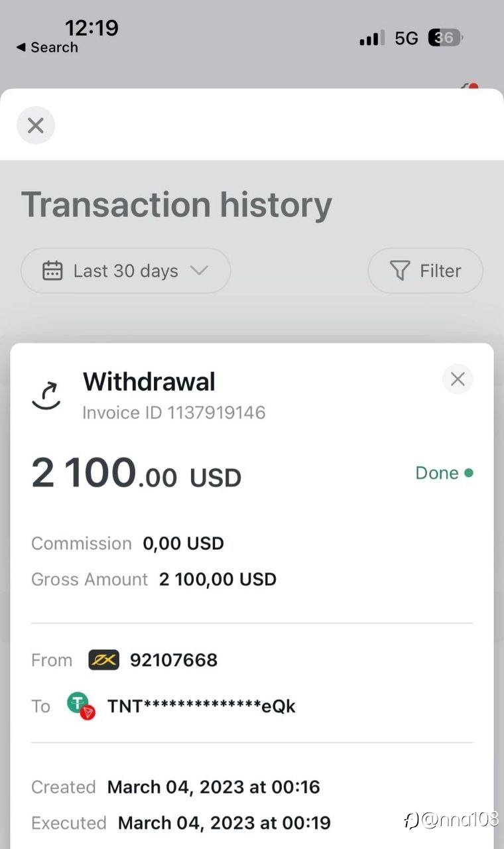Image resolution: width=504 pixels, height=849 pixels.
Task: Tap the Tether TRON coin icon
Action: 80,705
